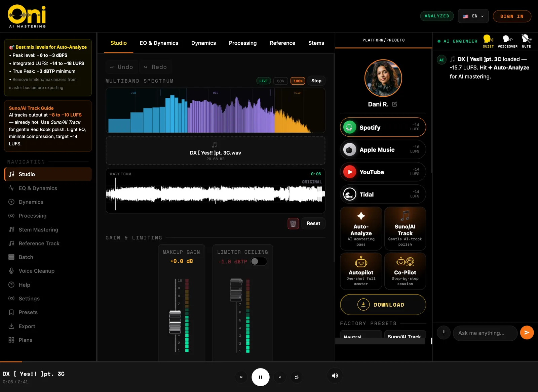Click the Co-Pilot step-by-step session card
The image size is (538, 392).
(405, 271)
